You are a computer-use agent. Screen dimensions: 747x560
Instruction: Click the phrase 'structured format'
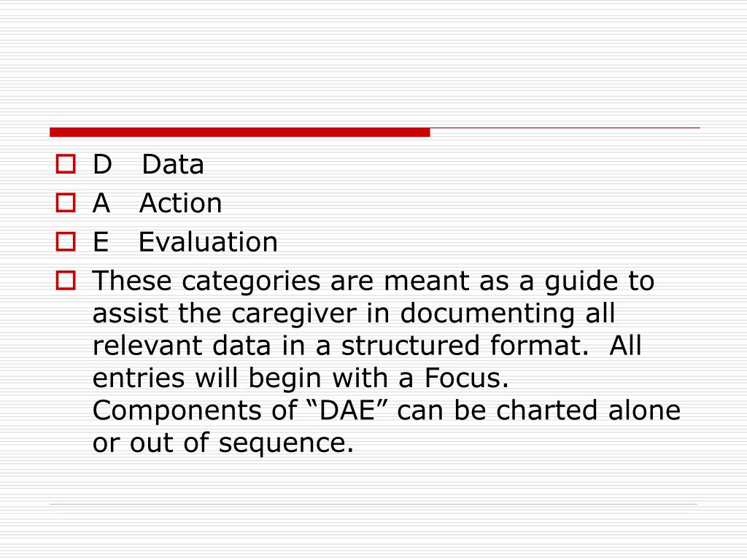pyautogui.click(x=461, y=345)
